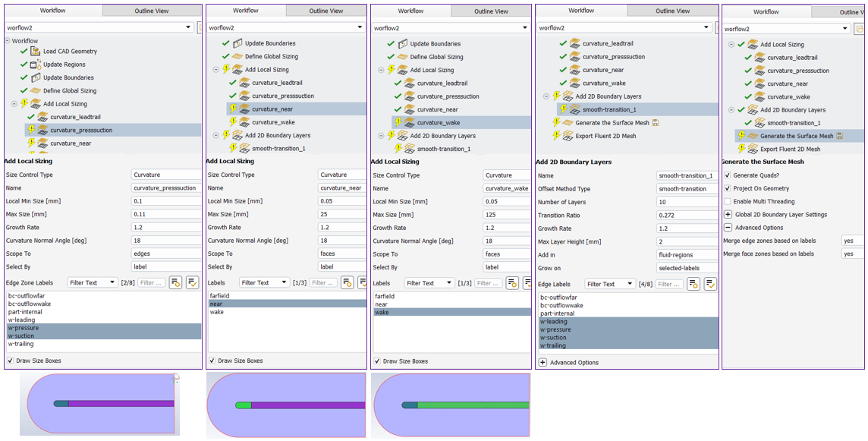Viewport: 868px width, 441px height.
Task: Click curvature_leadtrail icon in first panel tree
Action: 42,117
